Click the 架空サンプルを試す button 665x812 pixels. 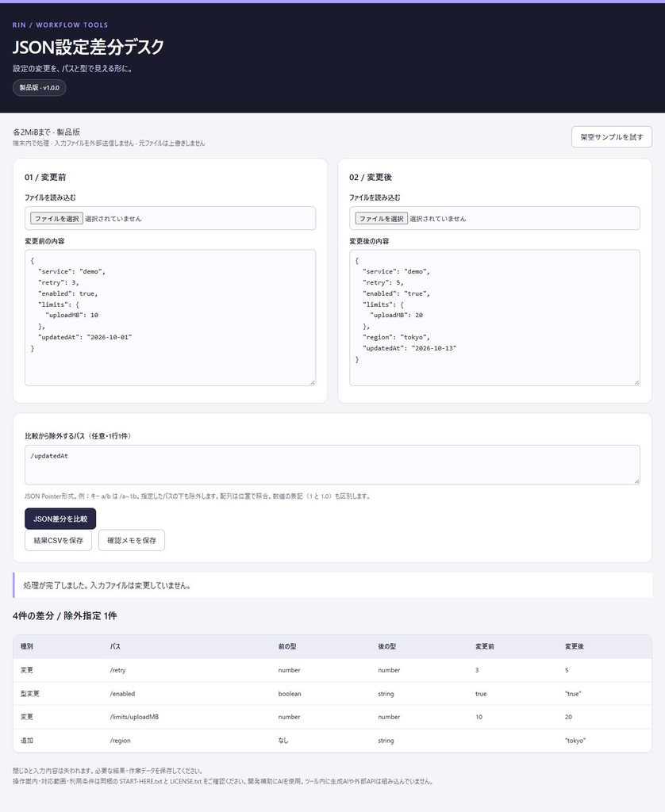612,137
